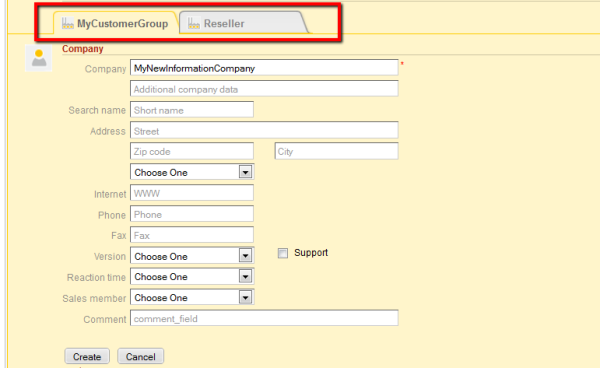Open the Reaction time dropdown
The height and width of the screenshot is (368, 600).
(x=192, y=277)
